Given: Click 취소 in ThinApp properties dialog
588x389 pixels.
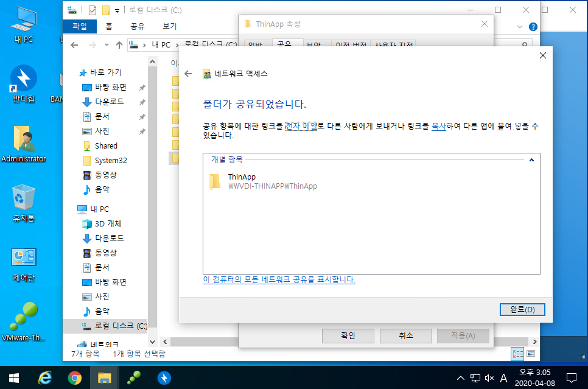Looking at the screenshot, I should point(406,335).
